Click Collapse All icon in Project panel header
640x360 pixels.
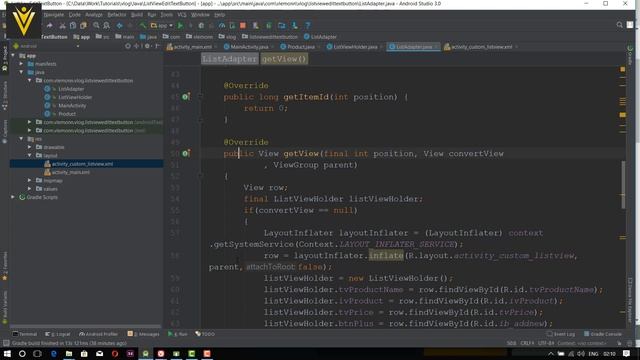click(x=137, y=46)
